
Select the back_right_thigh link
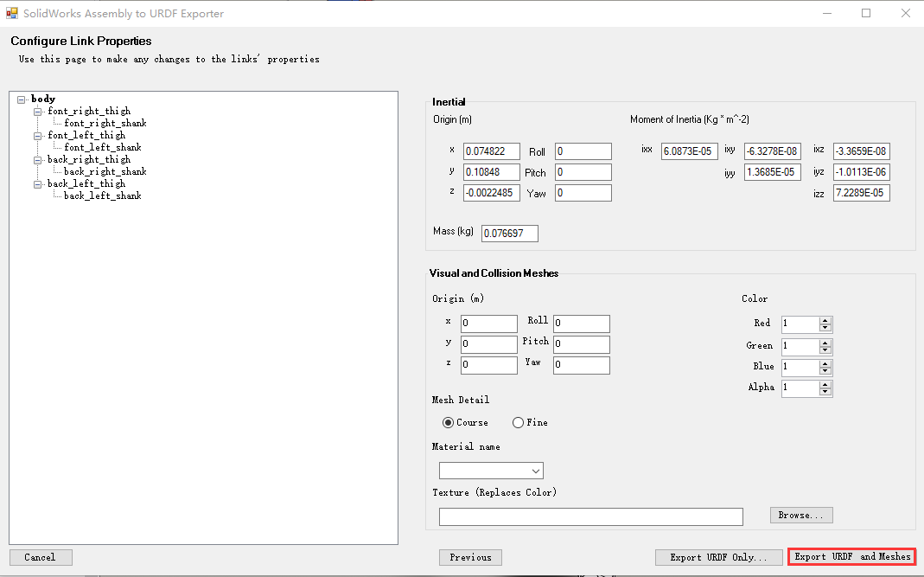89,159
